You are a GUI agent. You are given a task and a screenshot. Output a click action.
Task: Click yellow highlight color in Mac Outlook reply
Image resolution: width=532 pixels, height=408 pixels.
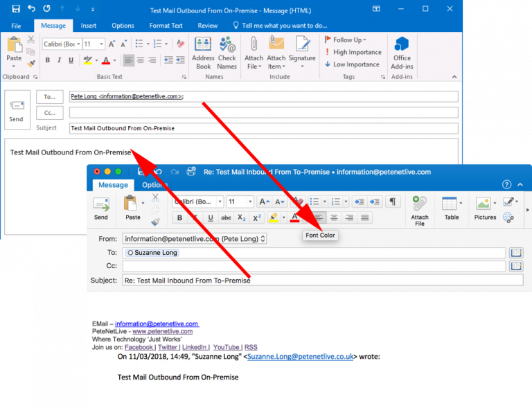[274, 218]
